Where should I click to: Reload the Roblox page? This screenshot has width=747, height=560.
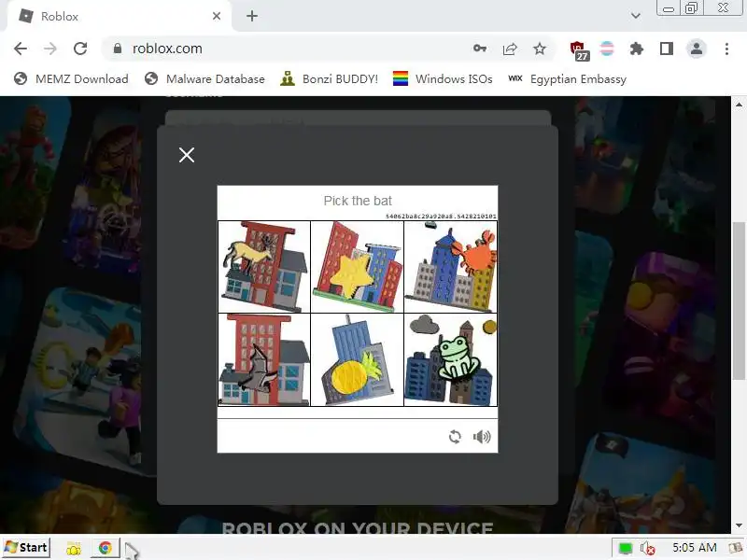[x=80, y=49]
